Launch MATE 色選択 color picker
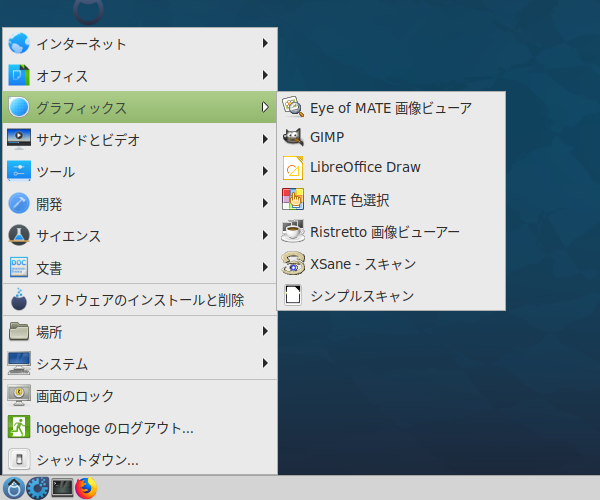The image size is (600, 500). tap(391, 199)
